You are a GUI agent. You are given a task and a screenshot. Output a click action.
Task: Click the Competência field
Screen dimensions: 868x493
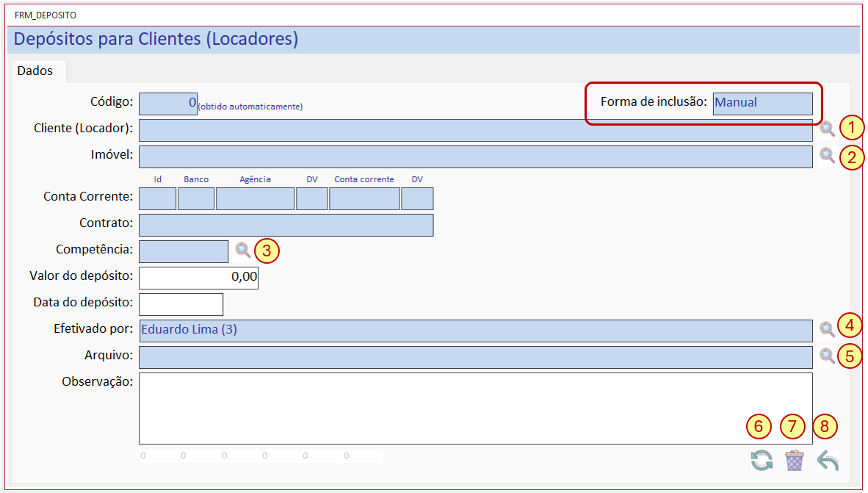coord(184,251)
